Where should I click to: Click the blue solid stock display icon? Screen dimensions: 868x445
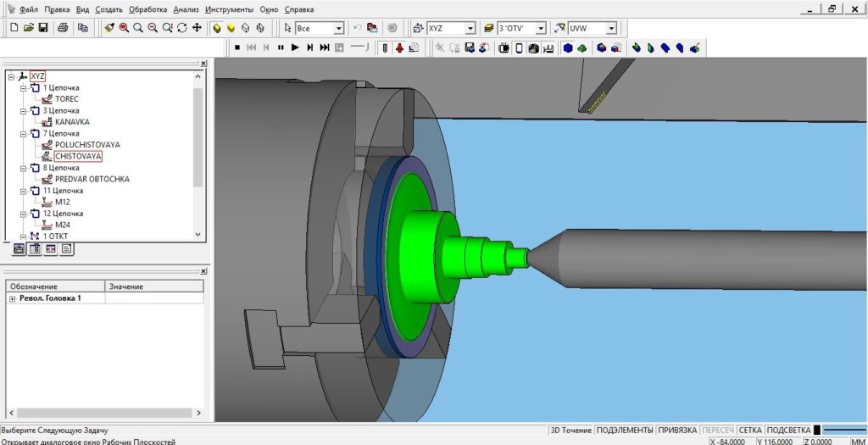pos(568,48)
